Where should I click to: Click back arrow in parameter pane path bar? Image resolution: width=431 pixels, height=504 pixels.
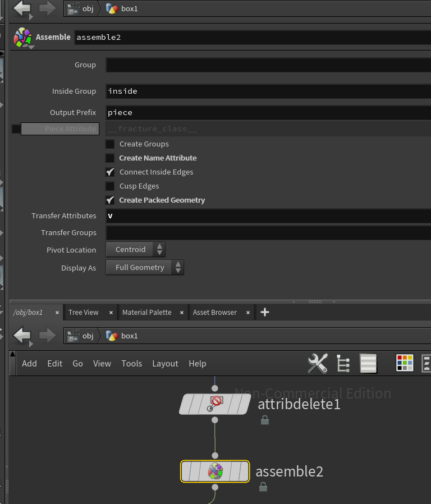click(22, 8)
